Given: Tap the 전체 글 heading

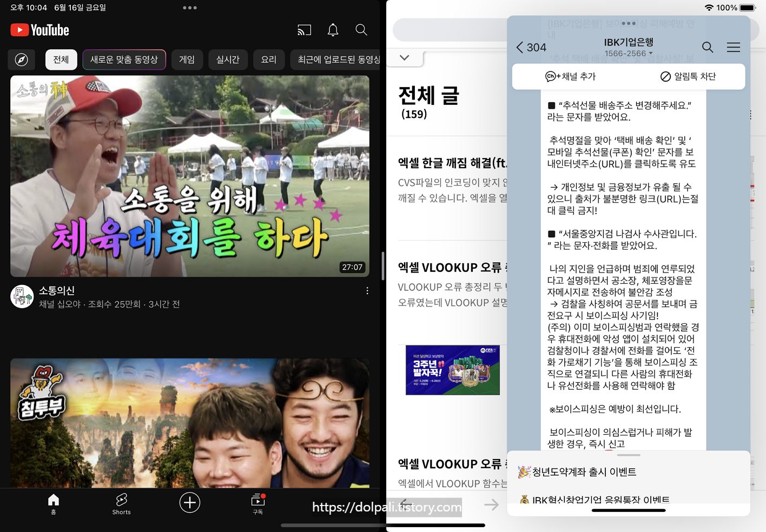Looking at the screenshot, I should 428,96.
